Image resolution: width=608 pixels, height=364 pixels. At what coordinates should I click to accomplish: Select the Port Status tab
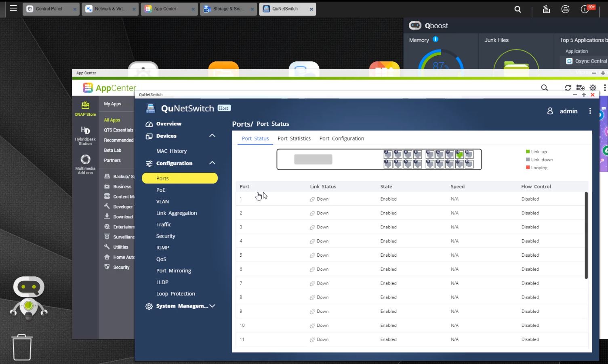[x=255, y=138]
